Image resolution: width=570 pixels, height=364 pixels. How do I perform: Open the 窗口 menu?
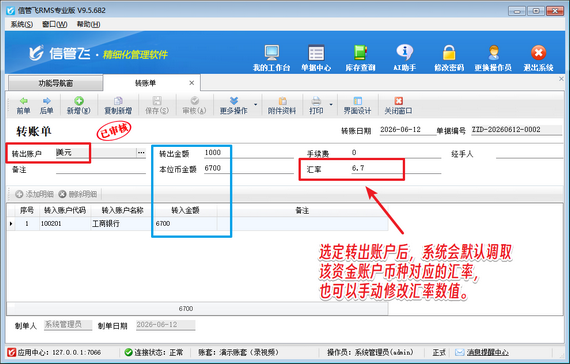click(x=55, y=24)
